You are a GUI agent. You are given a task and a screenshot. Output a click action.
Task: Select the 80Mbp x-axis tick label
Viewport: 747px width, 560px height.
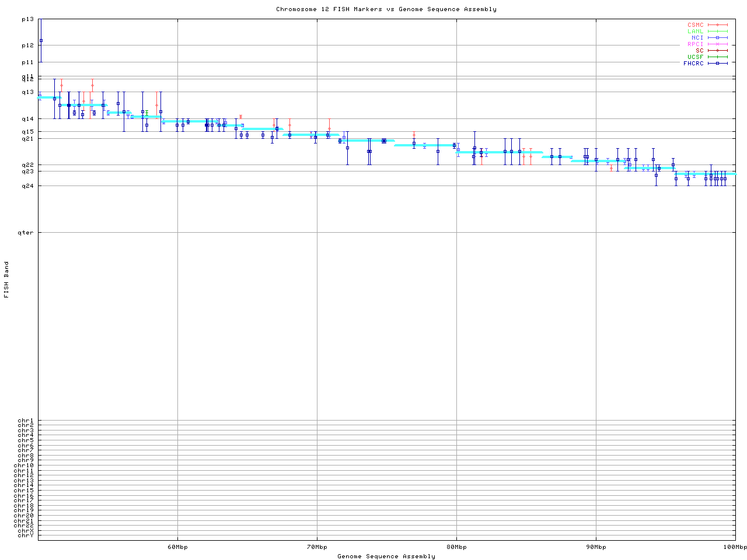pyautogui.click(x=456, y=547)
